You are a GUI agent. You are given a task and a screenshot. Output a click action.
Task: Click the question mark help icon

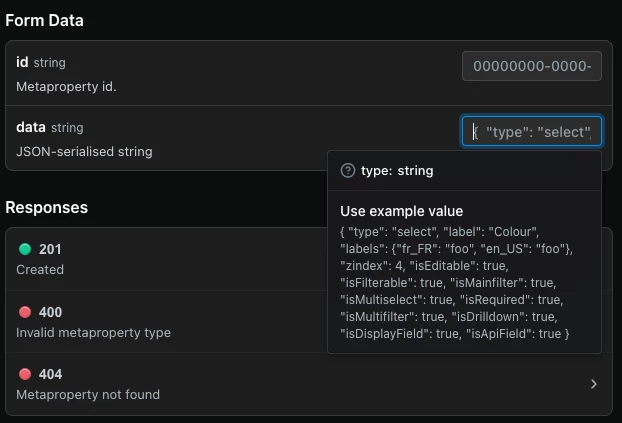pyautogui.click(x=348, y=170)
